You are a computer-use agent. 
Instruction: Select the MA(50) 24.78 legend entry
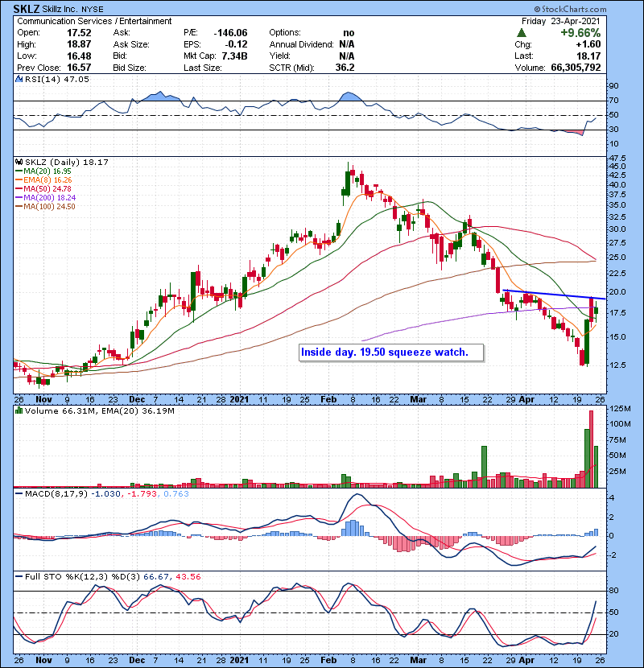tap(43, 188)
